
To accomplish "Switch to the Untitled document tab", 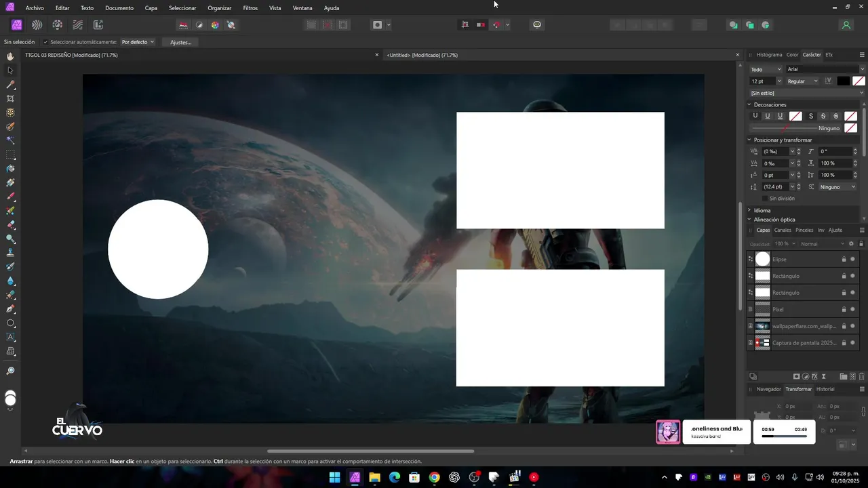I will click(422, 55).
